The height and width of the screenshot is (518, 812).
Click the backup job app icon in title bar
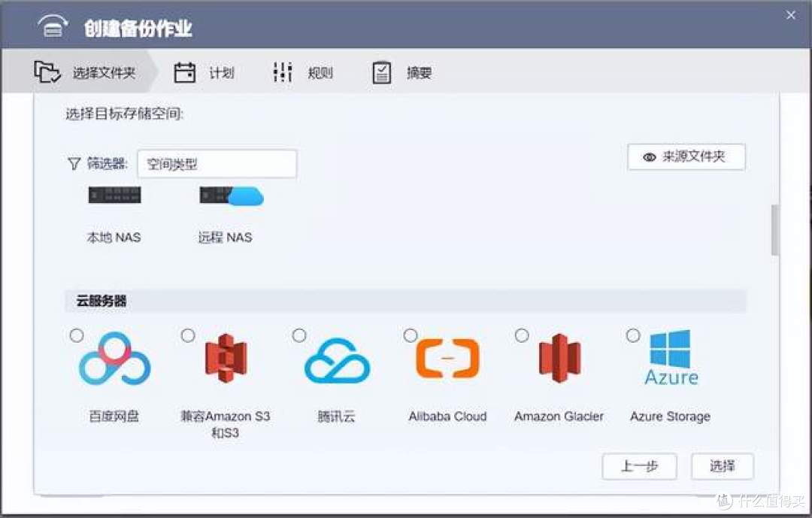(x=53, y=26)
